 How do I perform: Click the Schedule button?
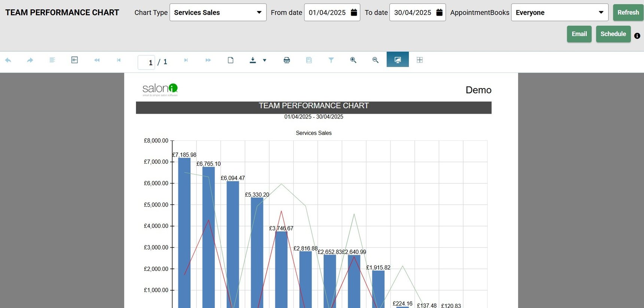click(x=613, y=34)
